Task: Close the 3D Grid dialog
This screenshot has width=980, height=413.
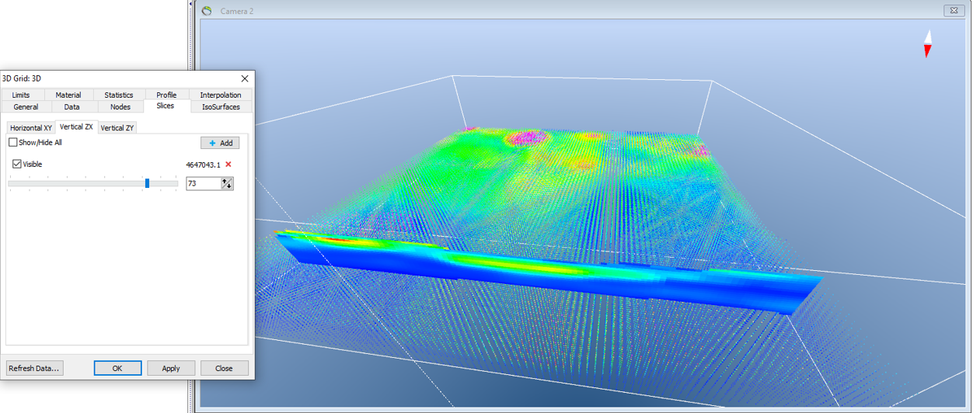Action: point(245,78)
